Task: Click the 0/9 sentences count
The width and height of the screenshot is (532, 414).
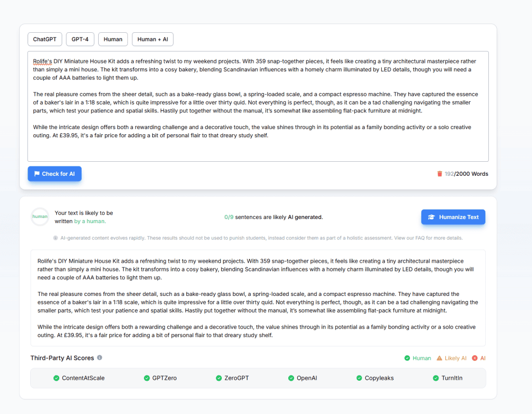Action: 229,217
